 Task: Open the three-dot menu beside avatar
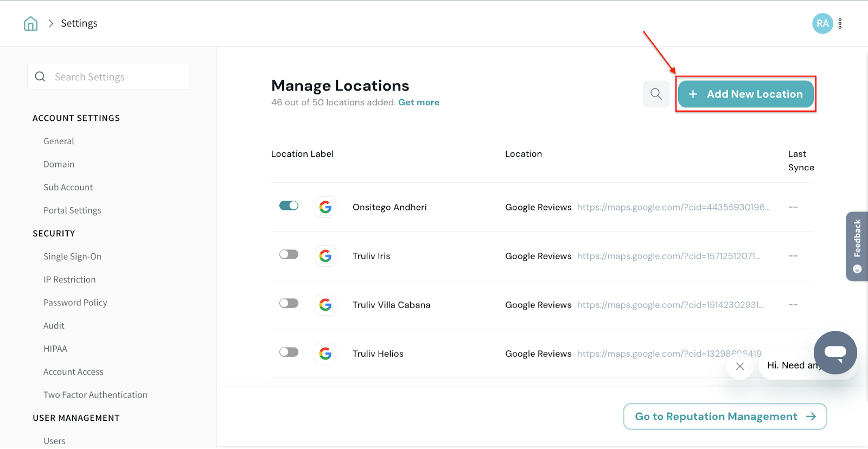(x=840, y=23)
